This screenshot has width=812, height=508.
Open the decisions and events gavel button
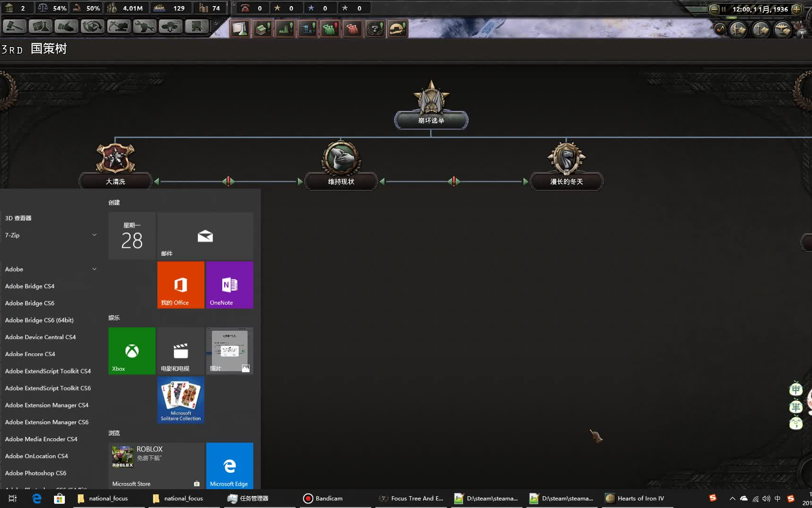tap(15, 27)
